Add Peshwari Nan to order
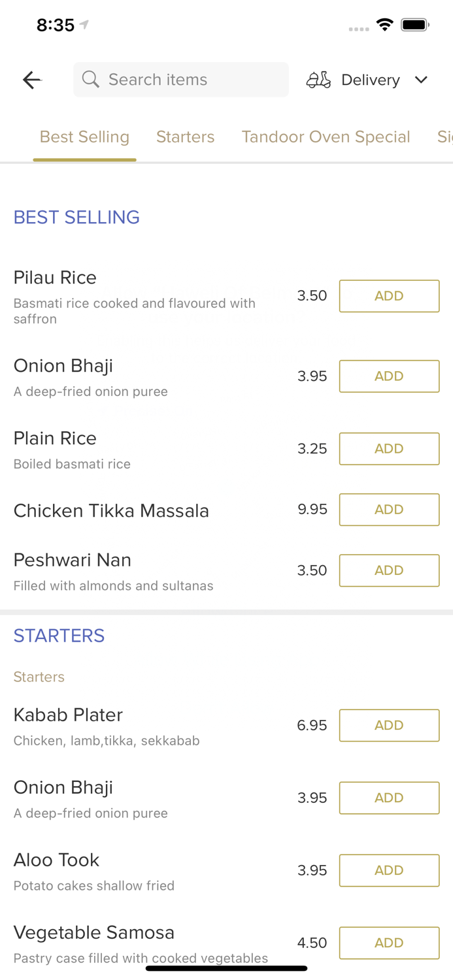The height and width of the screenshot is (980, 453). pos(389,570)
